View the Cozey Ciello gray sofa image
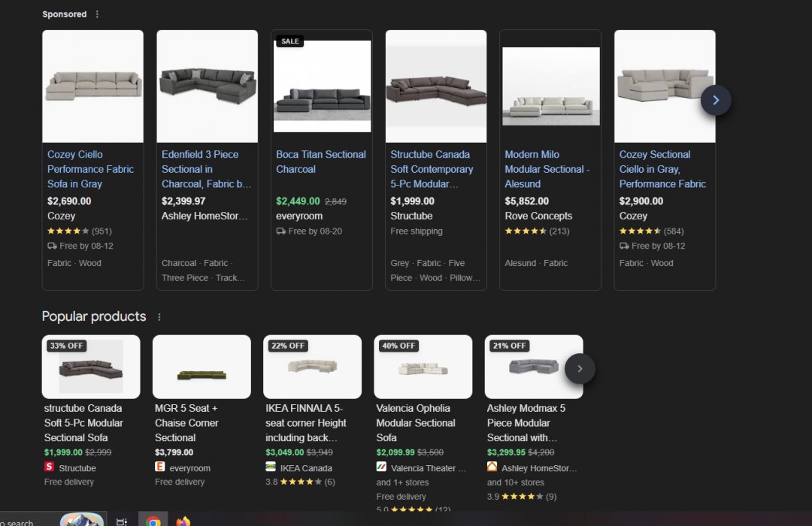The height and width of the screenshot is (526, 812). (x=92, y=86)
